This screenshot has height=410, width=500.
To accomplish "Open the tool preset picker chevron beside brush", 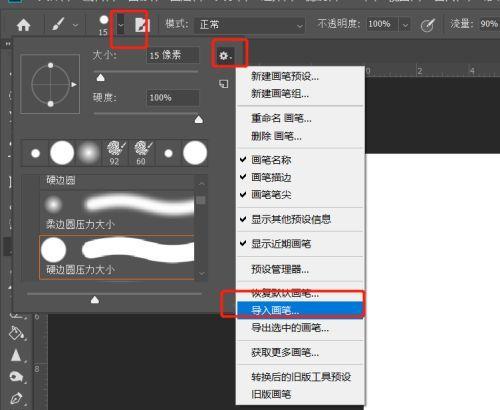I will (76, 25).
